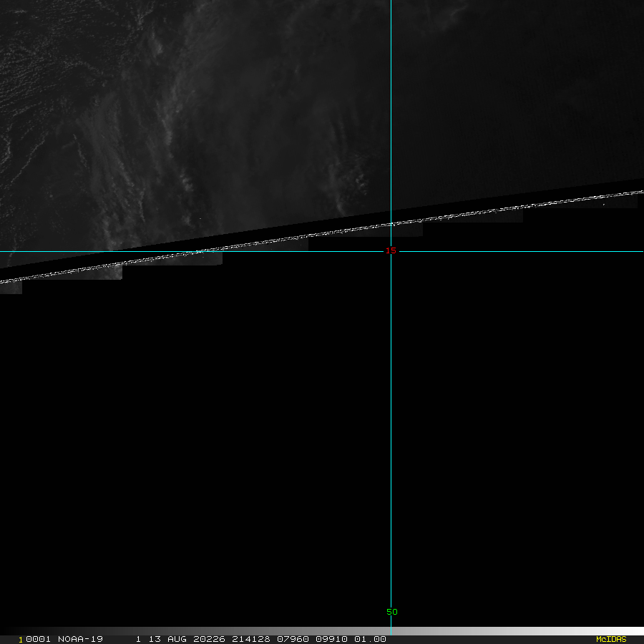Click the 214128 time value
This screenshot has width=644, height=644.
point(251,639)
